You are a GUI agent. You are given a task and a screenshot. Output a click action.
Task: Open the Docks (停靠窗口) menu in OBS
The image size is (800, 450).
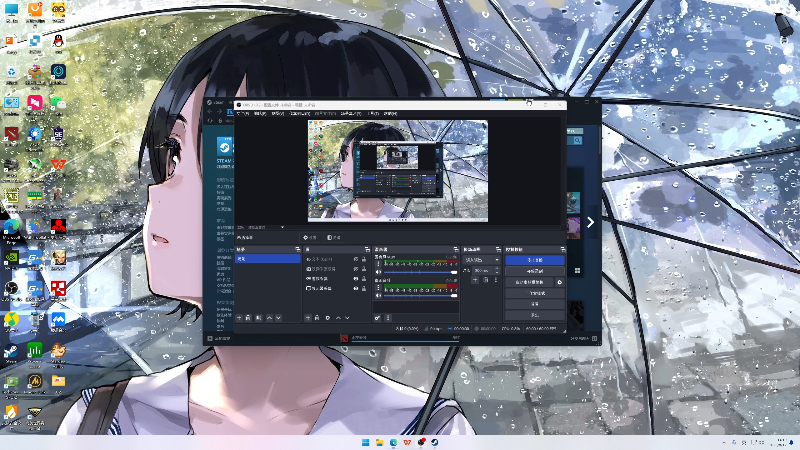[299, 114]
